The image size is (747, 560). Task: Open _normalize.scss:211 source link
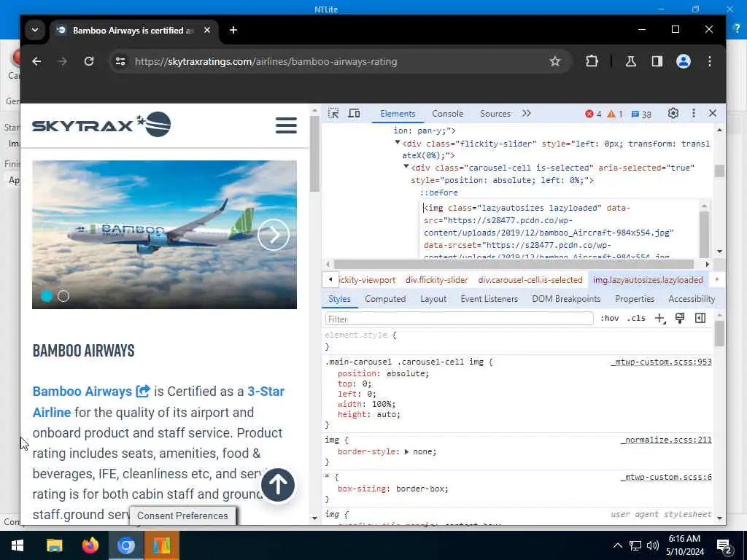click(666, 440)
